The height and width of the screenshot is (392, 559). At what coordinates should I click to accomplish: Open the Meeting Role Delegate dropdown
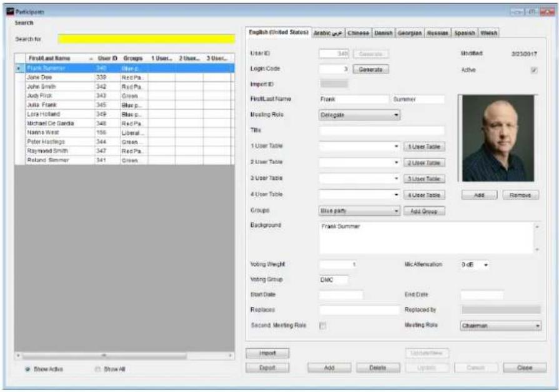pos(359,115)
